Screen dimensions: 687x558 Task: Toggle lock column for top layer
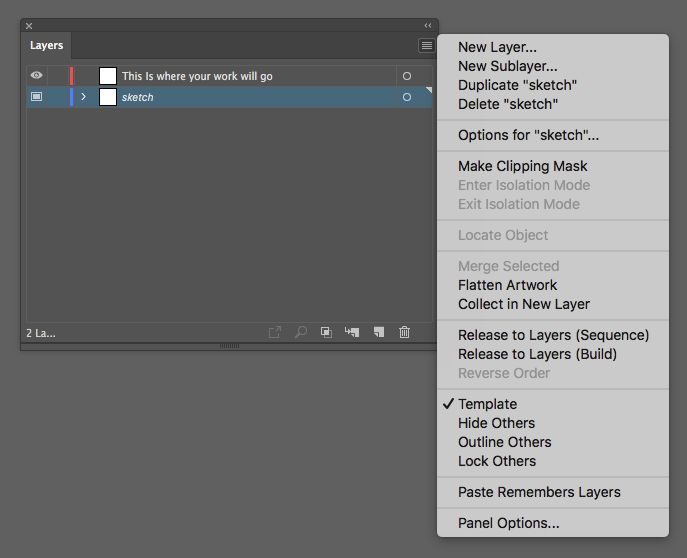[x=57, y=76]
